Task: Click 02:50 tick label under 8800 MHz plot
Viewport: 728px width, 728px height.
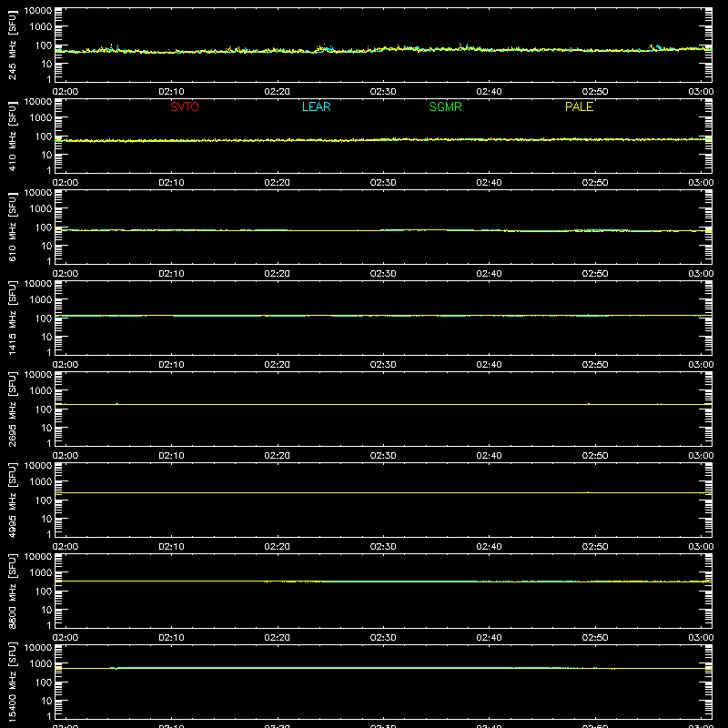Action: 595,638
